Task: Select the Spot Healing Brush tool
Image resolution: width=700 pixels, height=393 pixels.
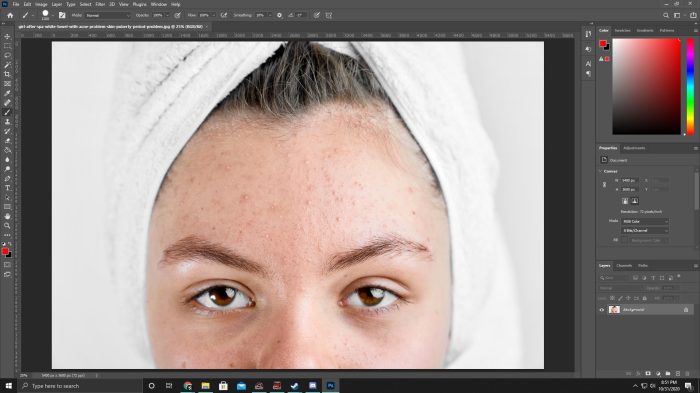Action: [x=7, y=102]
